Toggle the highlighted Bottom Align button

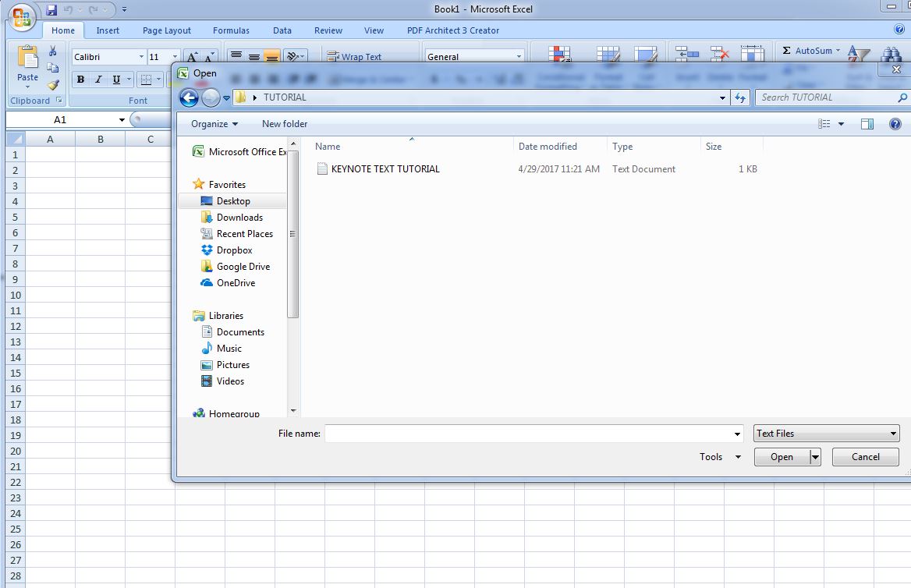(x=271, y=56)
